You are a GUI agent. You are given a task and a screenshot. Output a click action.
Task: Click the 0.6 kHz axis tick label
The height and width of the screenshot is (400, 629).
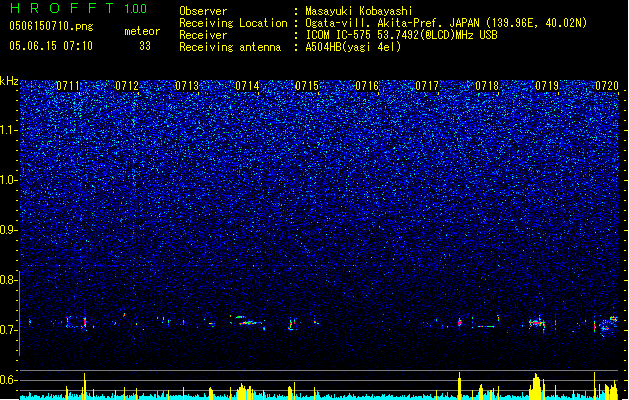(8, 380)
